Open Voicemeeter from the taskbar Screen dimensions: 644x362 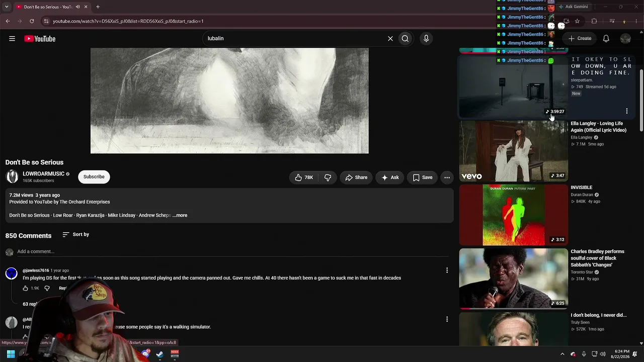point(175,354)
